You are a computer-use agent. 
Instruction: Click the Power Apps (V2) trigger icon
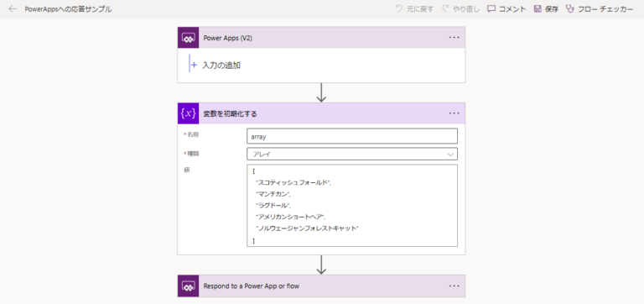[x=188, y=38]
